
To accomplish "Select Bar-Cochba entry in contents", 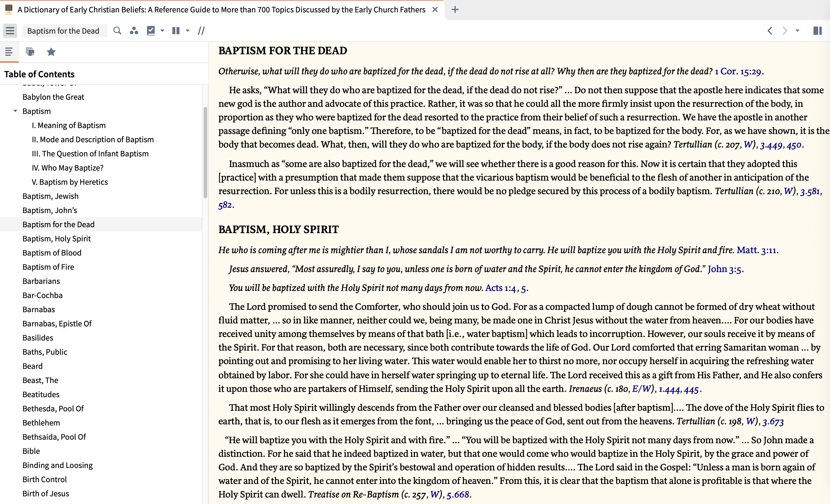I will click(43, 295).
